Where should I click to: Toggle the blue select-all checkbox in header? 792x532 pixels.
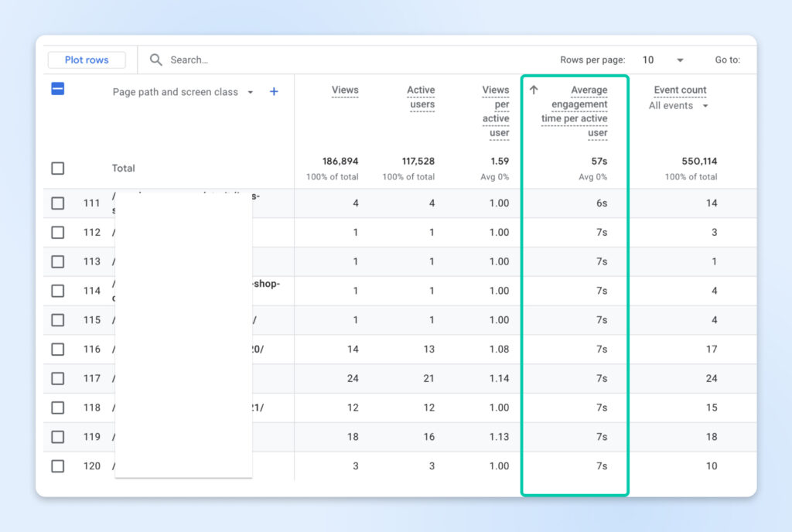click(58, 89)
